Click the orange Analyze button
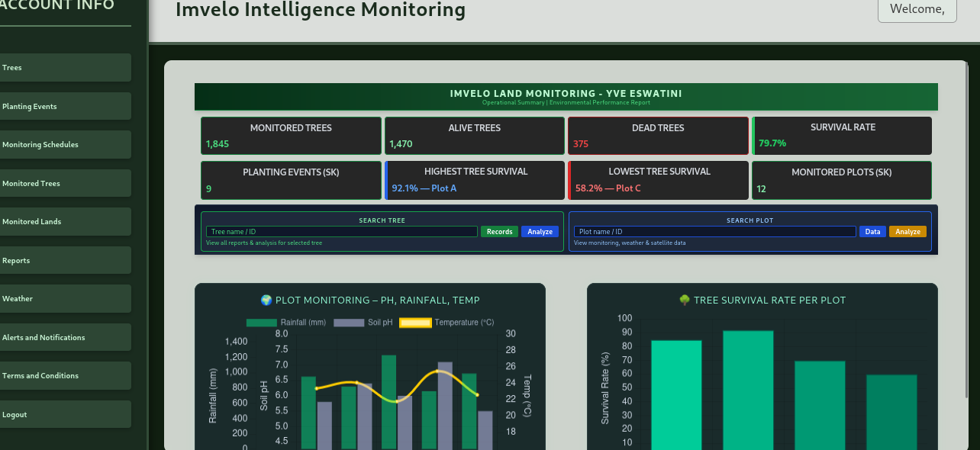Image resolution: width=980 pixels, height=450 pixels. pos(907,231)
